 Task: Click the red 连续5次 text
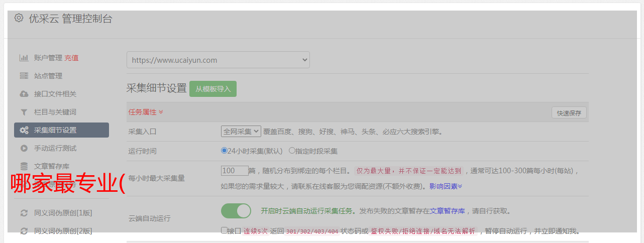(x=256, y=231)
